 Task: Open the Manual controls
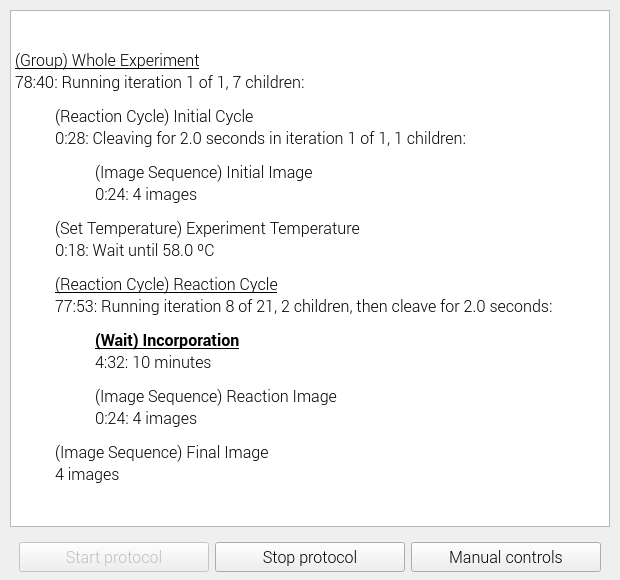click(506, 557)
